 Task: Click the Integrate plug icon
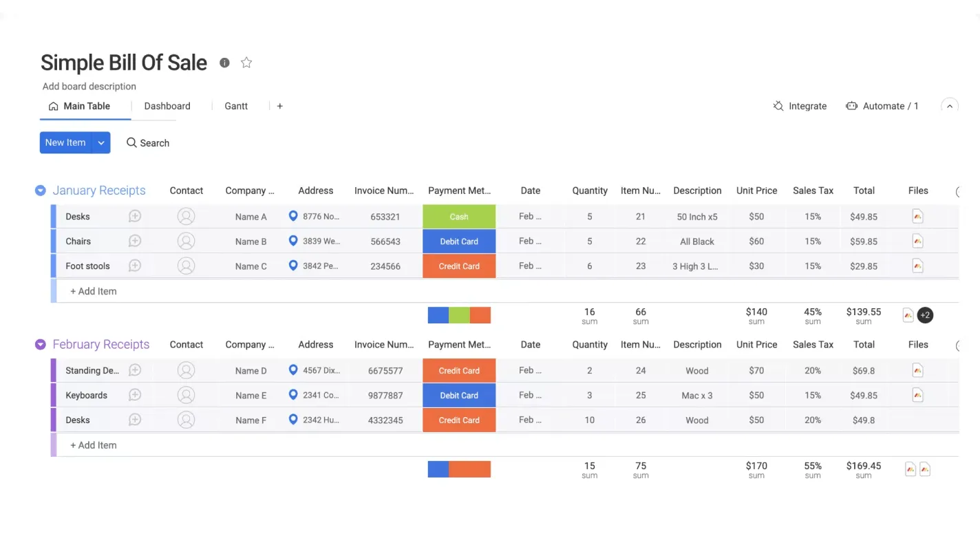tap(778, 106)
